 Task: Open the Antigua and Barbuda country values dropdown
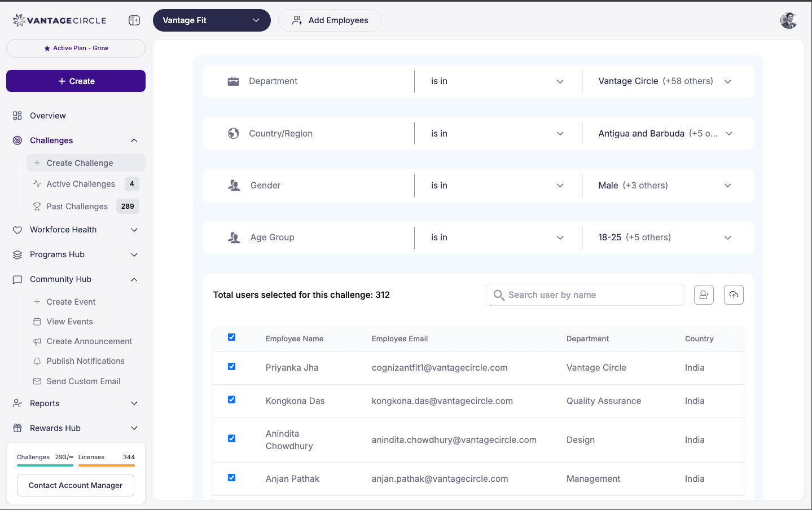(665, 134)
